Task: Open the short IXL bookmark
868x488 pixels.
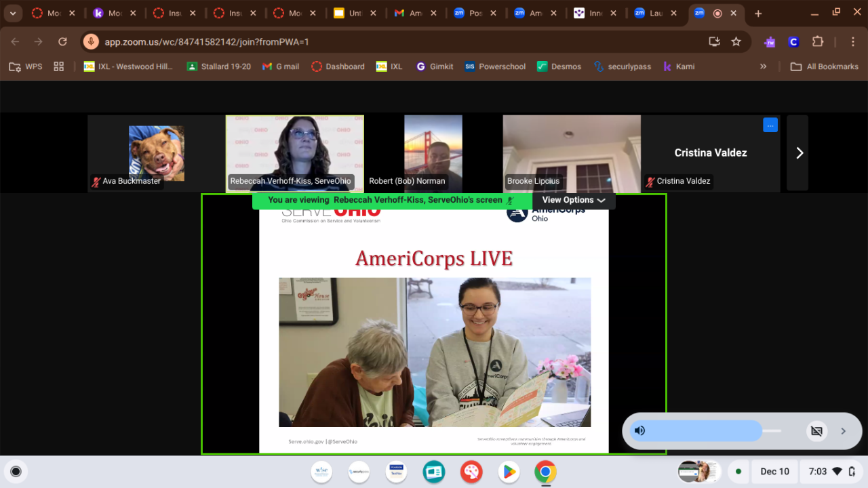Action: [390, 66]
